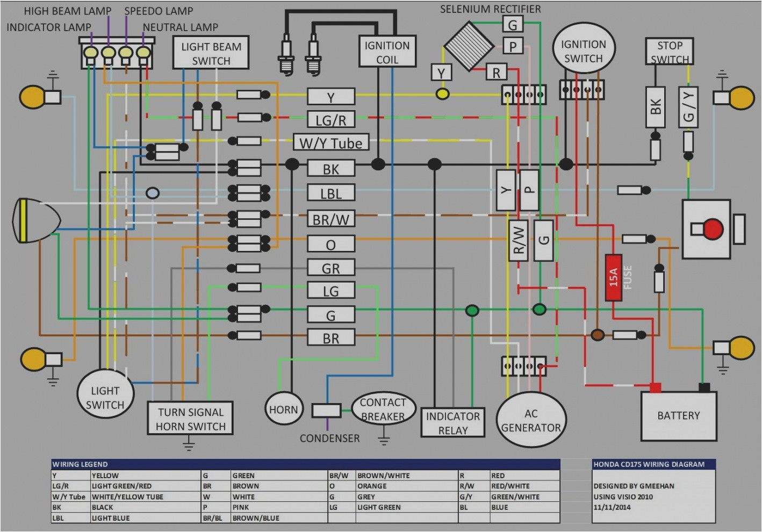Toggle the STOP SWITCH block
The image size is (762, 532).
(669, 51)
